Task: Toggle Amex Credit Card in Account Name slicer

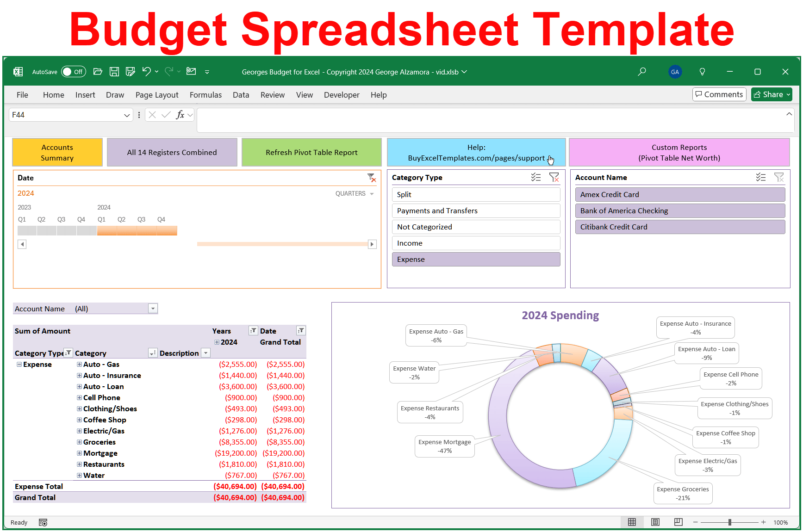Action: 679,194
